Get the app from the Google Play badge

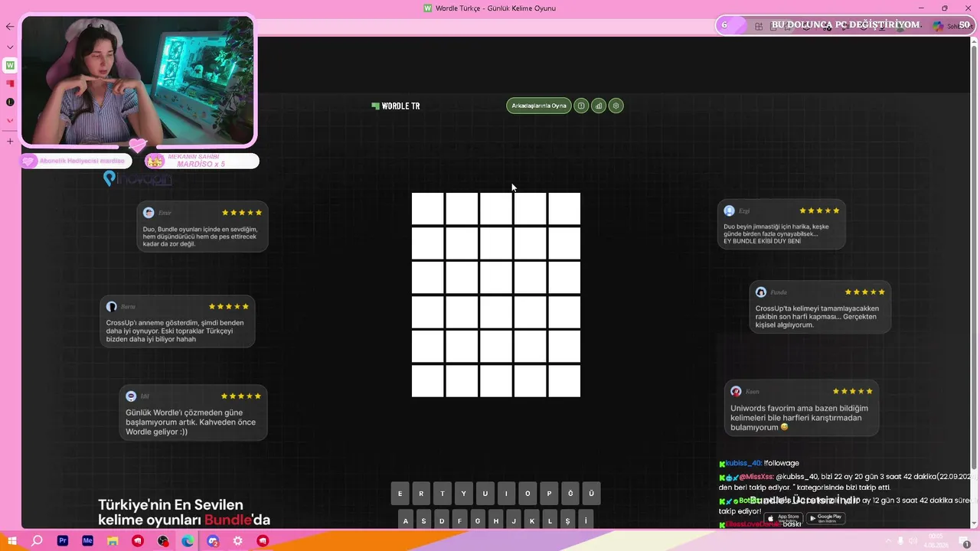[825, 518]
